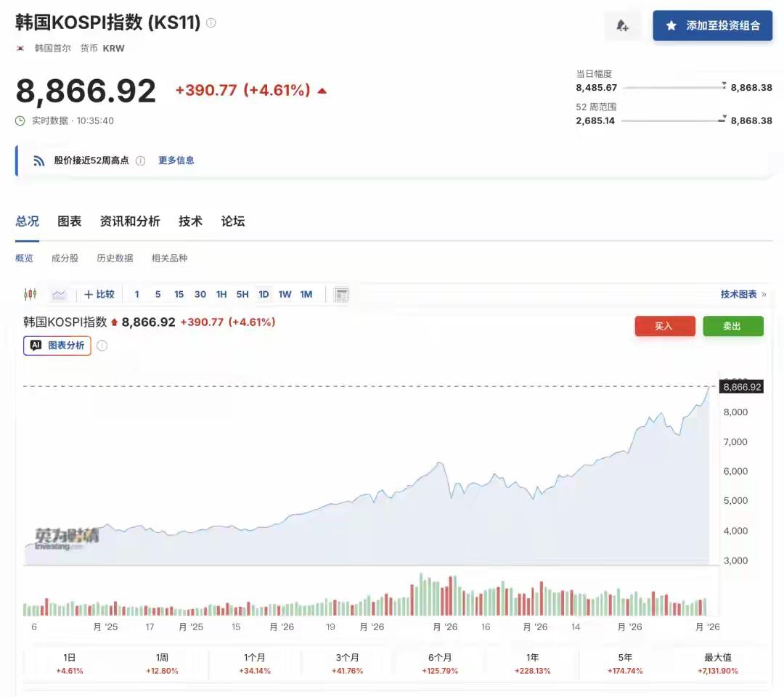784x697 pixels.
Task: Select the 历史数据 sub-tab
Action: (115, 258)
